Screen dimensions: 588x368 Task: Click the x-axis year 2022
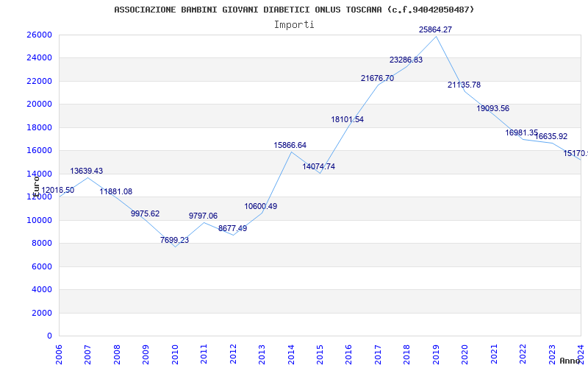[523, 354]
